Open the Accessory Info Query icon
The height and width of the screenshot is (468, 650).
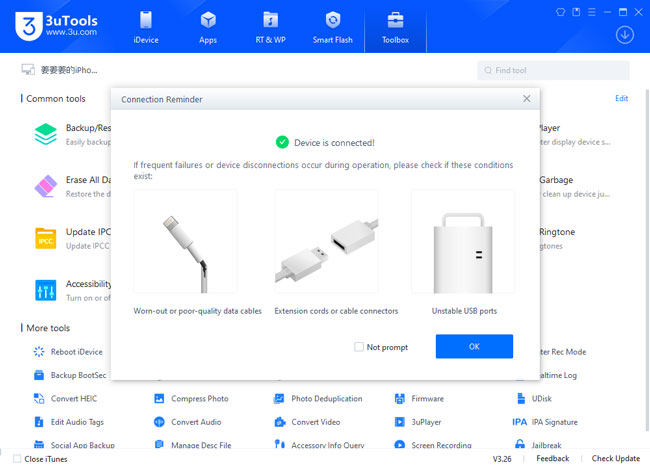[280, 444]
